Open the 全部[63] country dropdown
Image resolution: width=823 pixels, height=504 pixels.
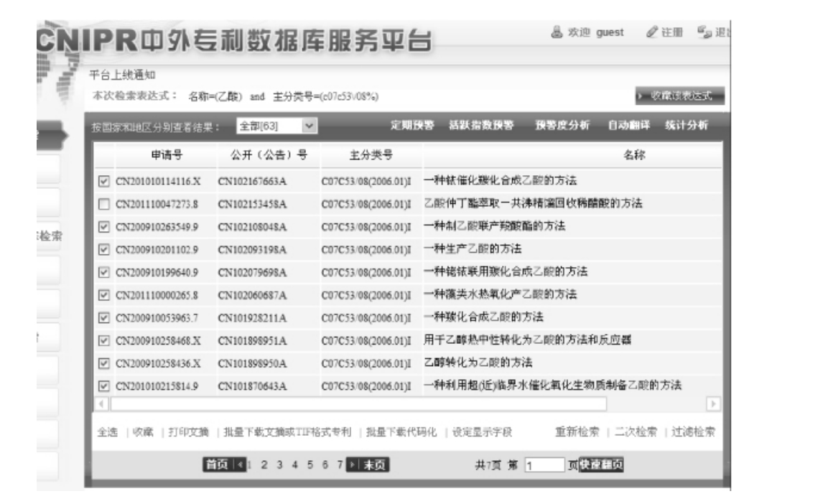coord(276,126)
